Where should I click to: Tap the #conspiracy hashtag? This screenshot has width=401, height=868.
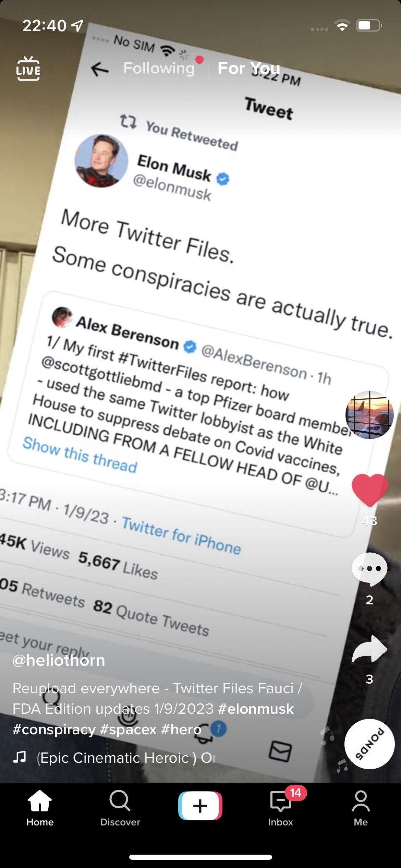point(54,730)
